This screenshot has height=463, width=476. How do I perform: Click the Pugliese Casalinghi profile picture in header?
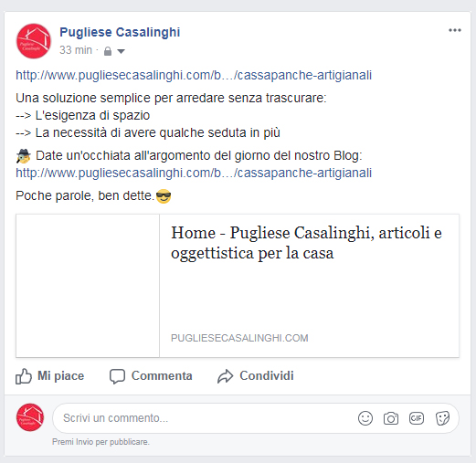coord(34,41)
